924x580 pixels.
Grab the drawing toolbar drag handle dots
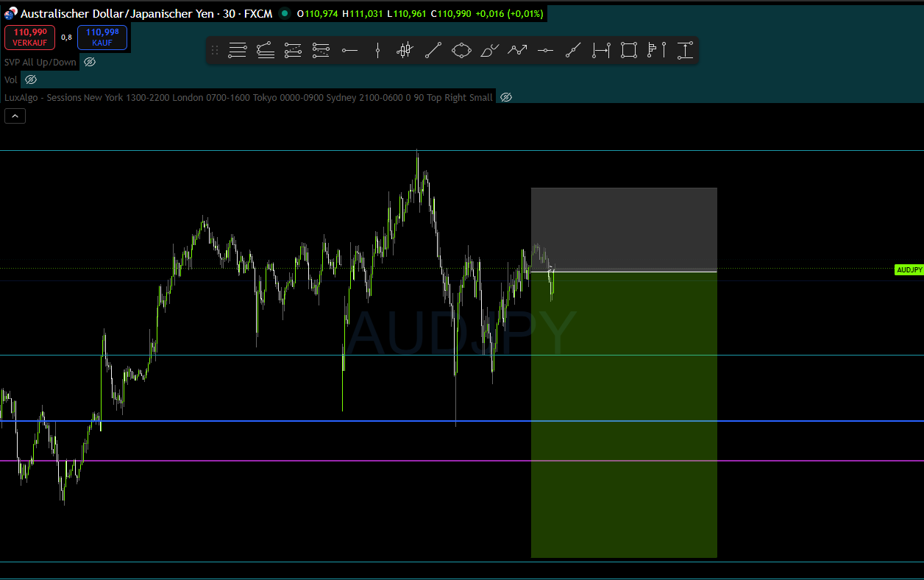[216, 50]
